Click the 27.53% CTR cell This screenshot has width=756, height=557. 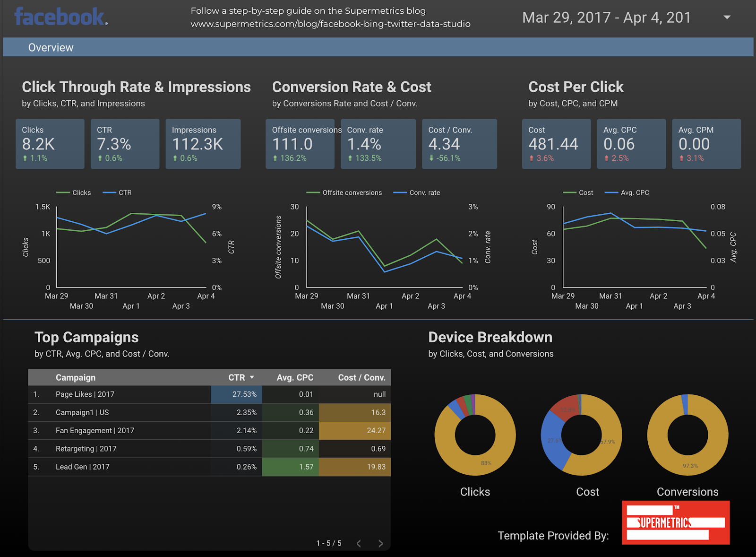[x=236, y=394]
